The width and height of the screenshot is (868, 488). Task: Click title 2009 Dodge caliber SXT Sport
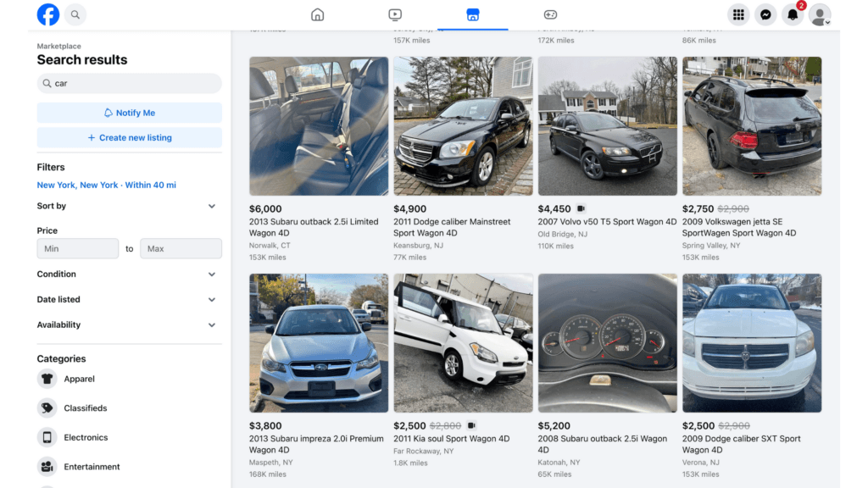pos(742,444)
